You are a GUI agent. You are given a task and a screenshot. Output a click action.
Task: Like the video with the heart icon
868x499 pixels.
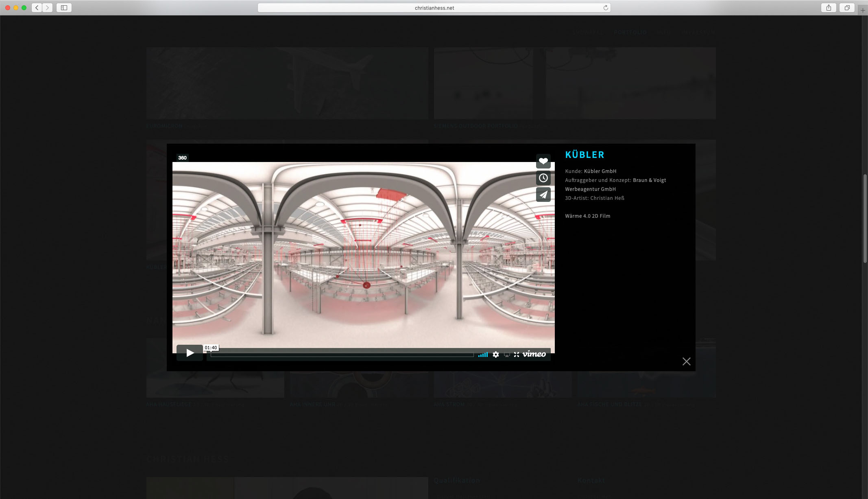(543, 161)
